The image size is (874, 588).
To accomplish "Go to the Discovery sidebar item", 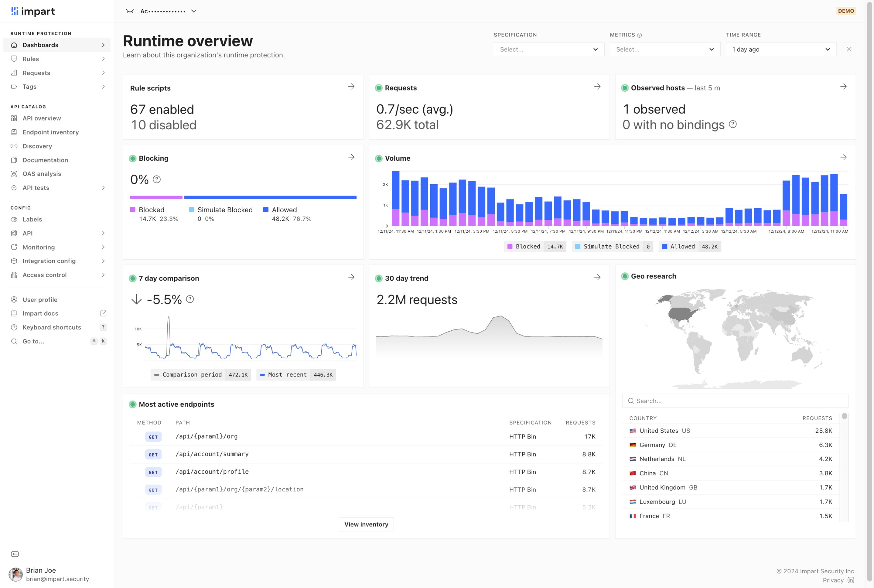I will [x=37, y=146].
